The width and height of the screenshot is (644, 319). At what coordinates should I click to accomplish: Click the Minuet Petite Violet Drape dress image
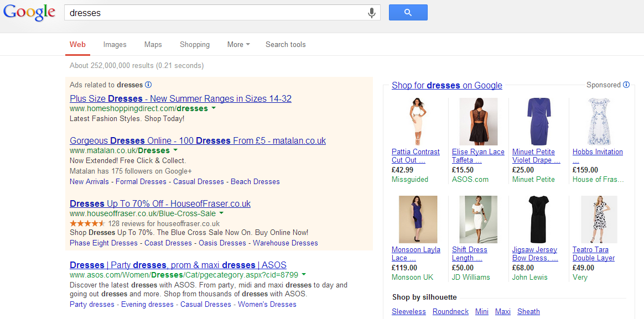[x=539, y=122]
